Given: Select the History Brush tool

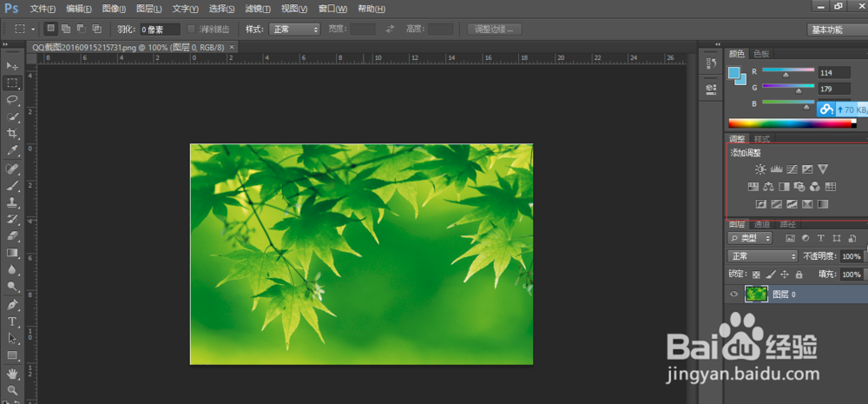Looking at the screenshot, I should pos(12,220).
